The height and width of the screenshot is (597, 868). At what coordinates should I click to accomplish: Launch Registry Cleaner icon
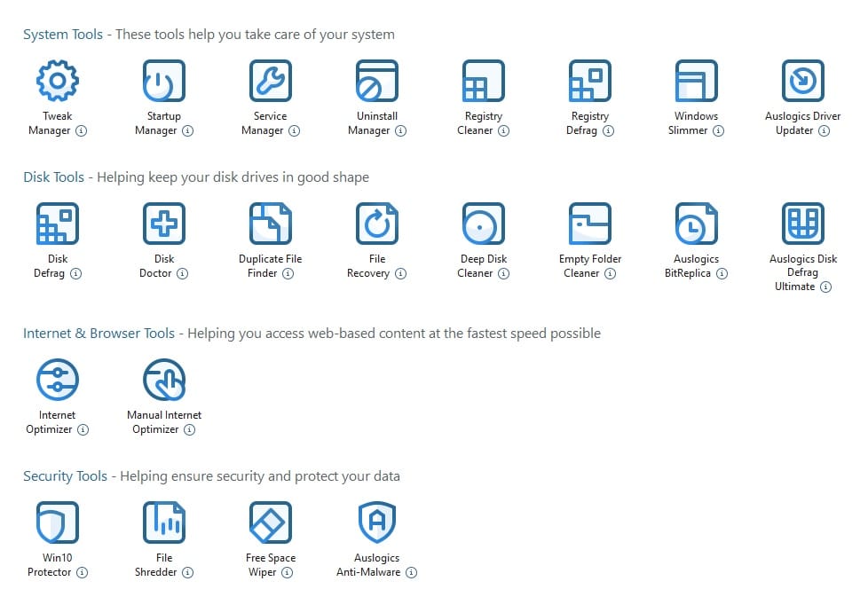(484, 81)
